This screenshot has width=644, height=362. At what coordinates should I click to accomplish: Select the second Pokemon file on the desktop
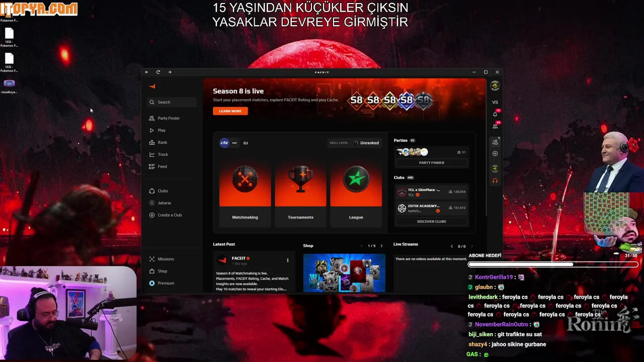[x=9, y=37]
